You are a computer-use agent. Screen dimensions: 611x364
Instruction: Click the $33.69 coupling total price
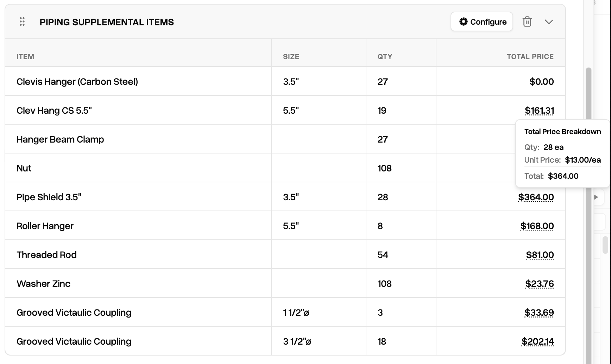tap(539, 313)
